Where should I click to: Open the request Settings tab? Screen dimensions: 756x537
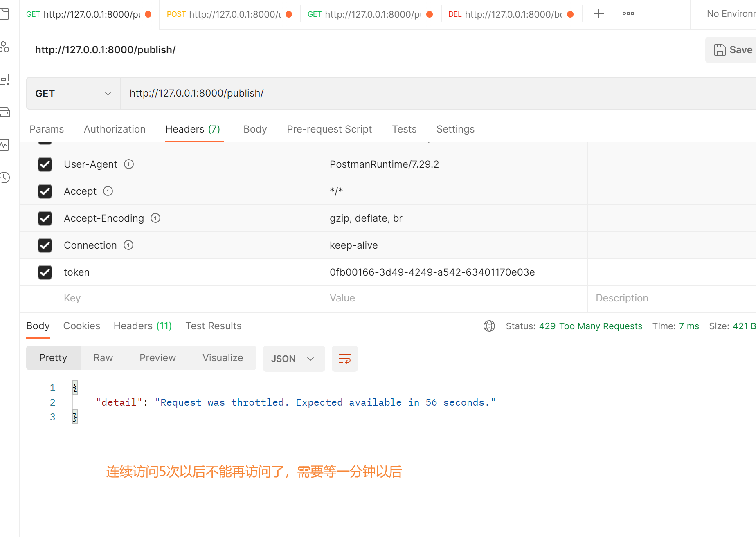(455, 129)
